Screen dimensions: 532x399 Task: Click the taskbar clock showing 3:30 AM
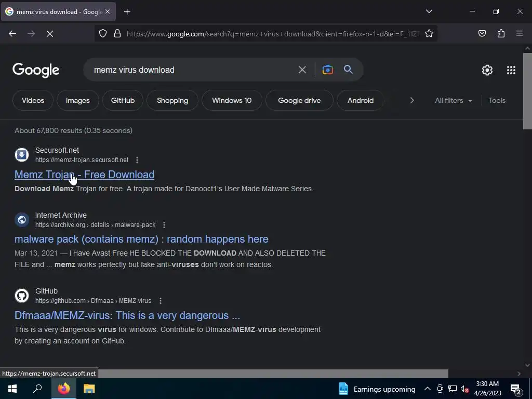[487, 389]
